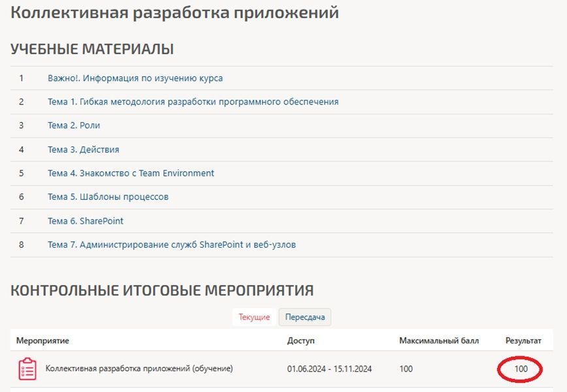Open Тема 4. Знакомство с Team Environment
567x392 pixels.
(131, 173)
